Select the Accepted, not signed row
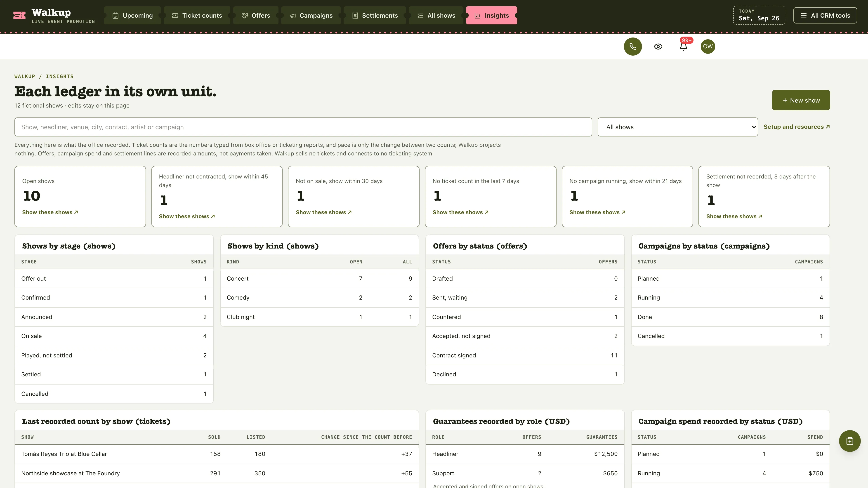Screen dimensions: 868x488 (525, 336)
